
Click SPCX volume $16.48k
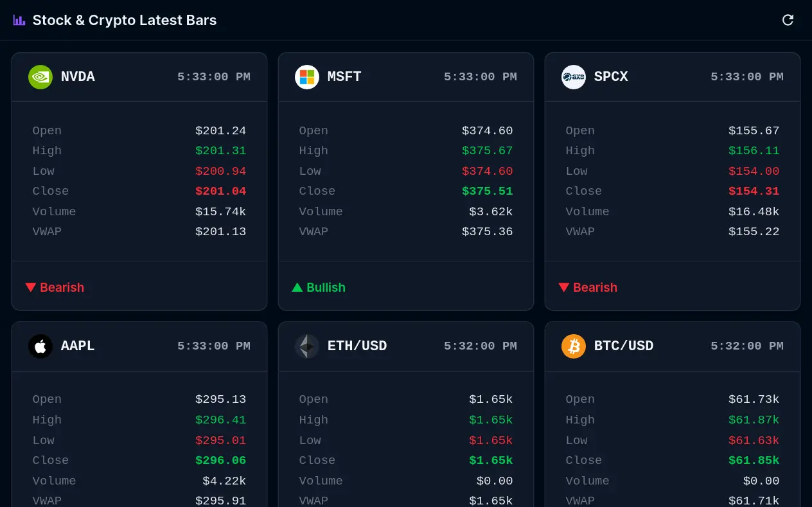coord(754,212)
